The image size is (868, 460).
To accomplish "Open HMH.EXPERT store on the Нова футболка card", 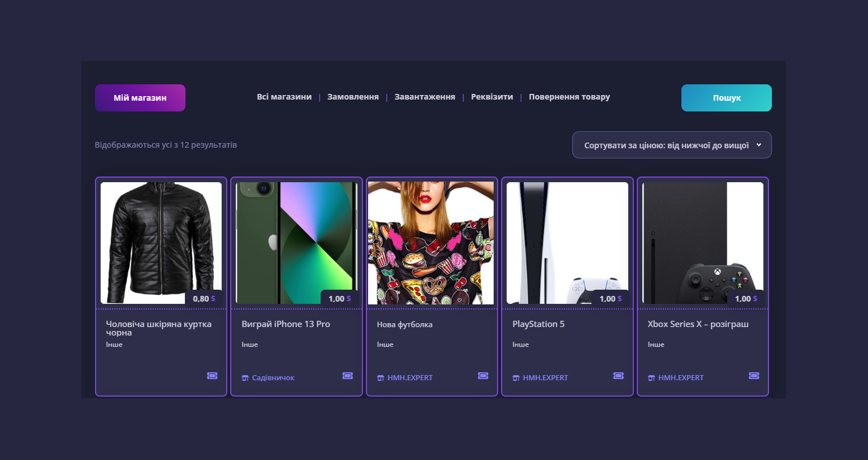I will (x=410, y=378).
